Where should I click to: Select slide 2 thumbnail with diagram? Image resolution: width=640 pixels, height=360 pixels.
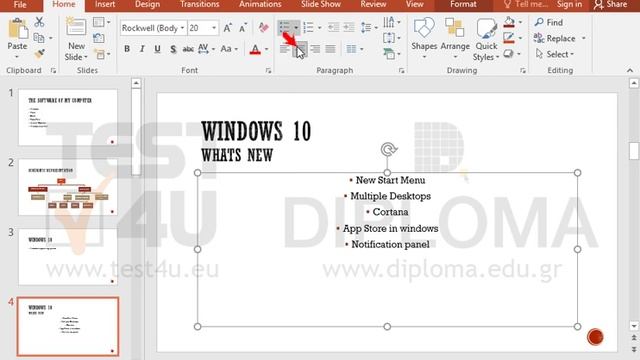(x=68, y=187)
